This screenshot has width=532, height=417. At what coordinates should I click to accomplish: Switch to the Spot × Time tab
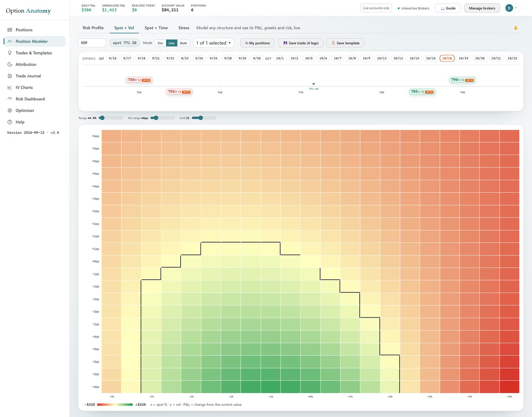(156, 28)
